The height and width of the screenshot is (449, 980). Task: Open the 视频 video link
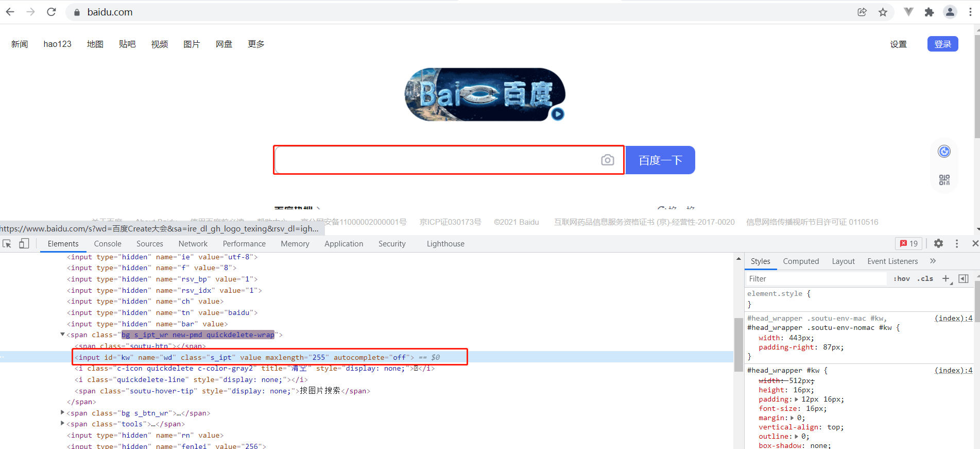tap(160, 44)
